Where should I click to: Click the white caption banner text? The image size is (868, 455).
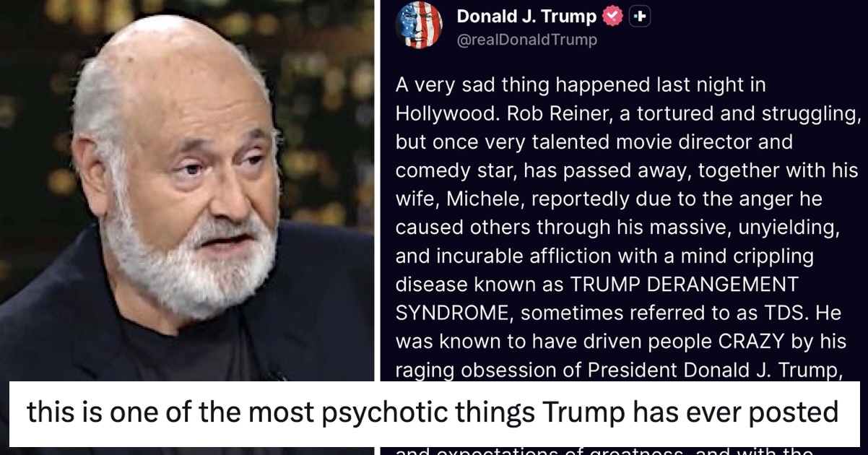433,413
